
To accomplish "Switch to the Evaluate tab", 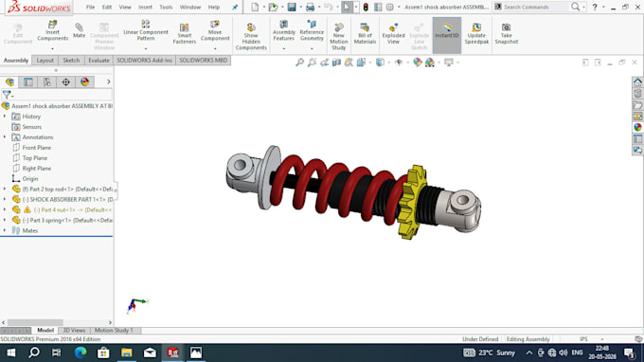I will pyautogui.click(x=99, y=61).
